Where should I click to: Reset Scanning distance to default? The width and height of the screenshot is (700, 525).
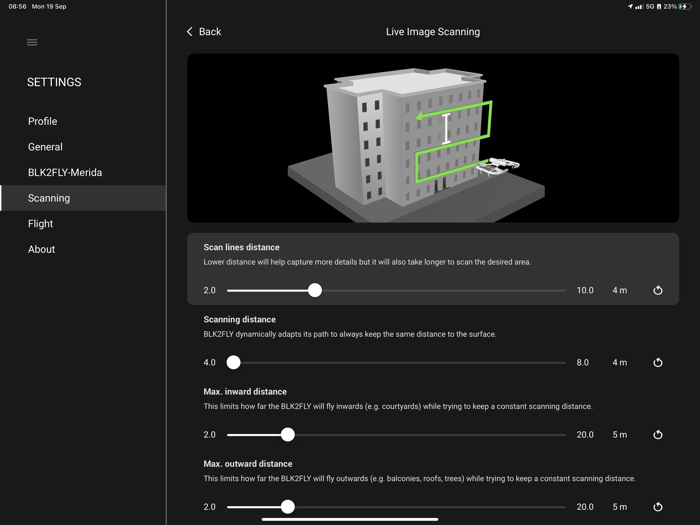click(658, 362)
